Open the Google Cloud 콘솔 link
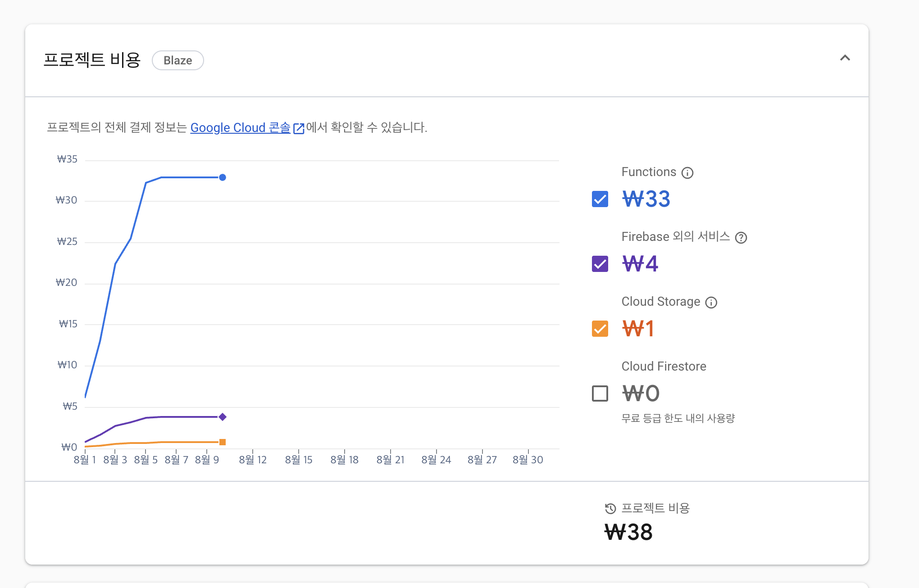Image resolution: width=919 pixels, height=588 pixels. [240, 128]
